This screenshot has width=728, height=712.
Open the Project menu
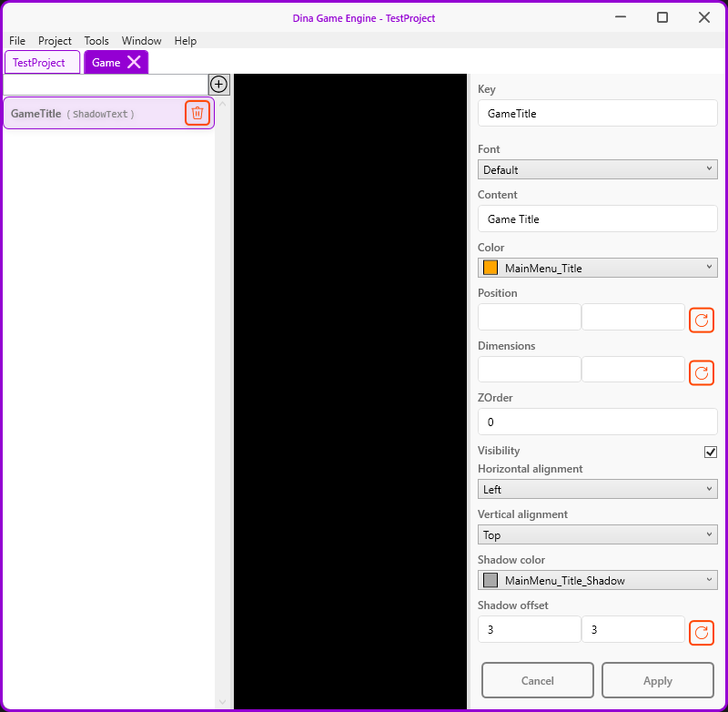pos(55,41)
